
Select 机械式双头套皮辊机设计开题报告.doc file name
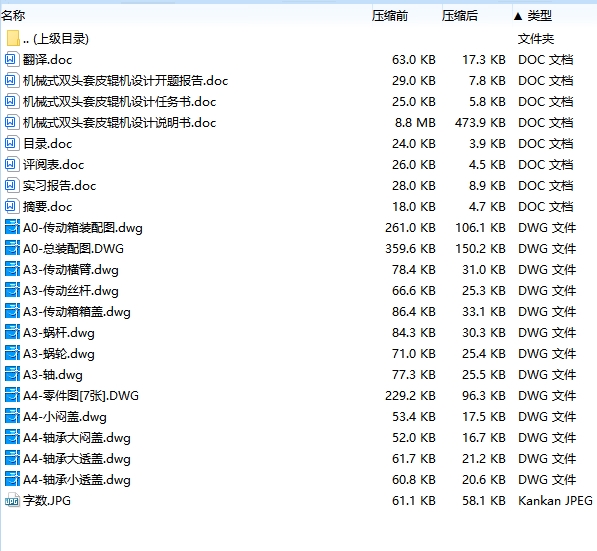coord(125,81)
